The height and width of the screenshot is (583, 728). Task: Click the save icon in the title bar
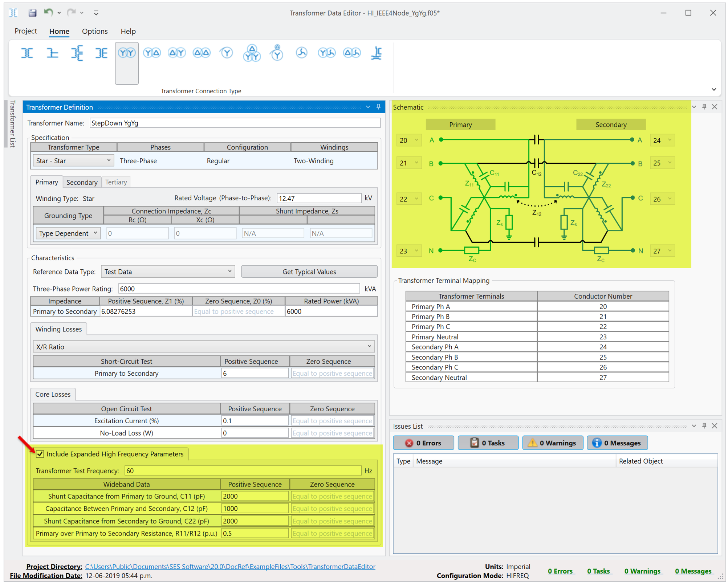point(32,13)
